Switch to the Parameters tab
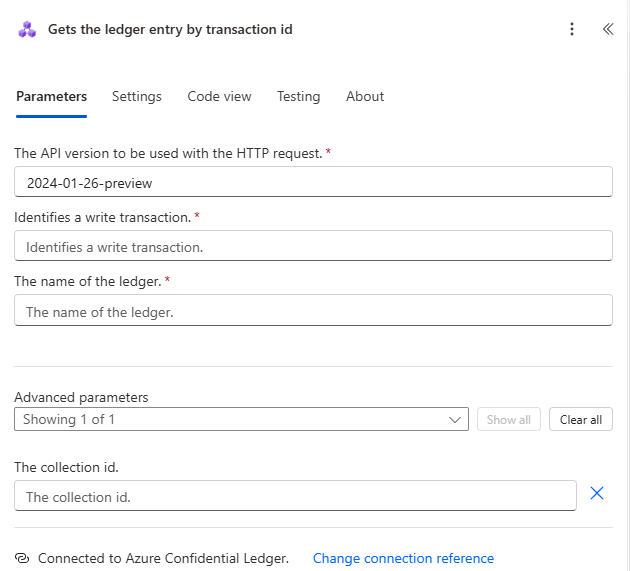Screen dimensions: 630x571 tap(51, 97)
